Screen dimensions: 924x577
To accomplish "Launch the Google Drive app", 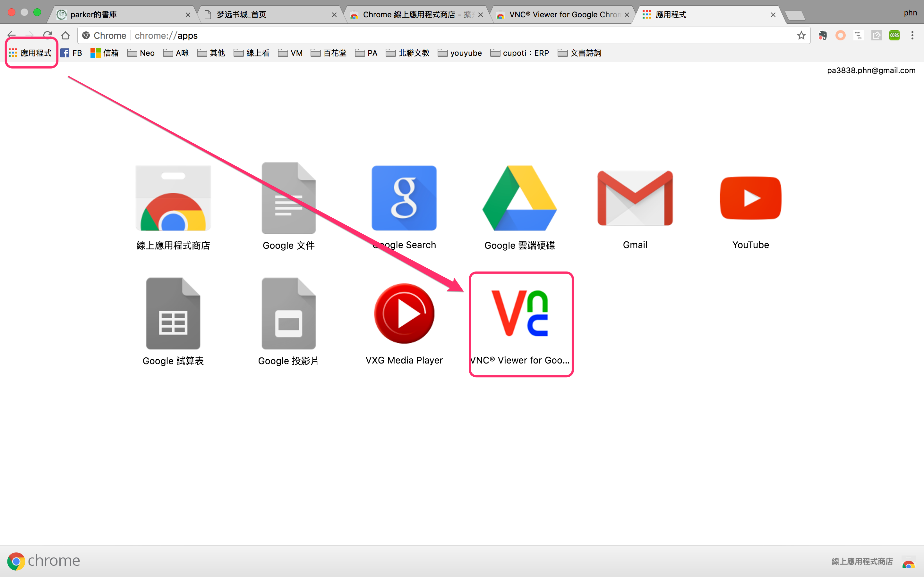I will (519, 198).
